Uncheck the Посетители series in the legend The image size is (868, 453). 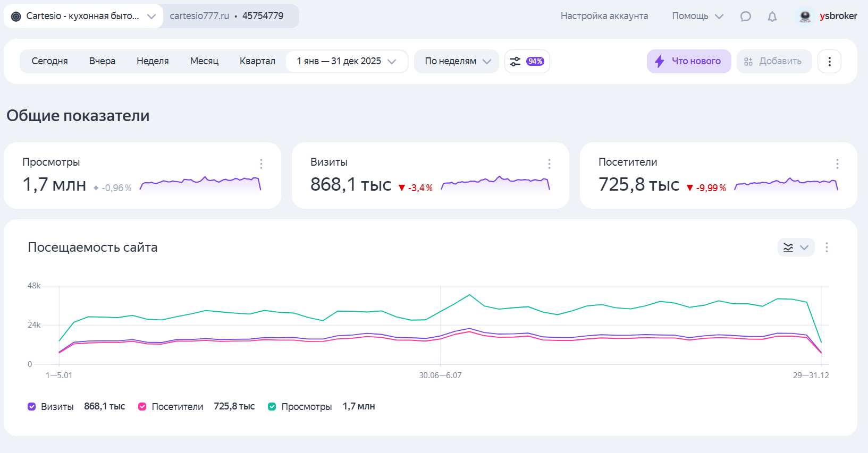click(x=142, y=406)
